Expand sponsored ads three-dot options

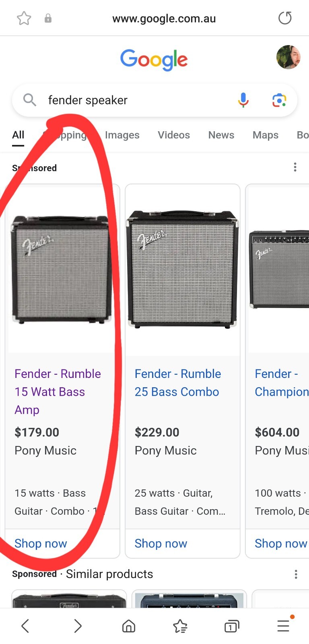click(x=295, y=167)
